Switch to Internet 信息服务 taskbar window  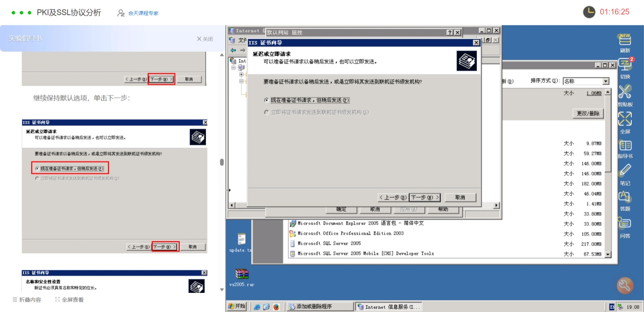tap(389, 307)
